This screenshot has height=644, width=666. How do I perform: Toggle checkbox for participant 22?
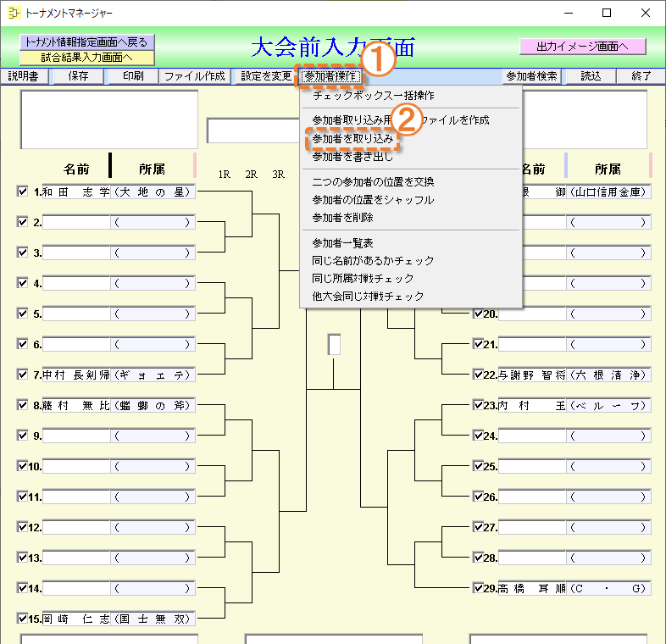[478, 375]
